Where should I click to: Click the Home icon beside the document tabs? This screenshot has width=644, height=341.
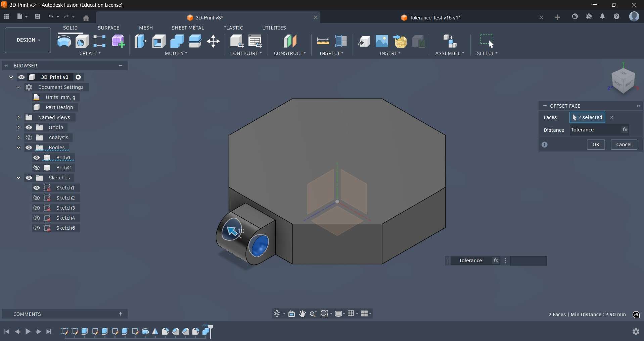[x=86, y=18]
